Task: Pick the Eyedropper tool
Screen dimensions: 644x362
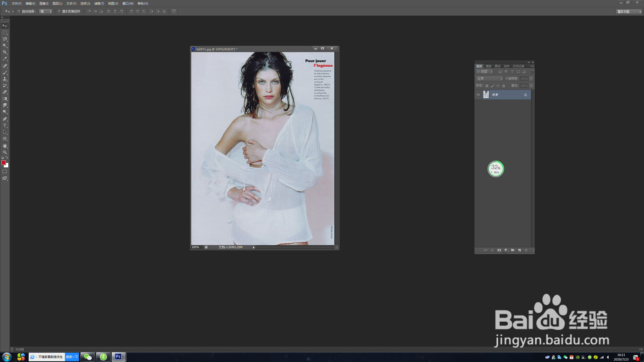Action: click(5, 59)
